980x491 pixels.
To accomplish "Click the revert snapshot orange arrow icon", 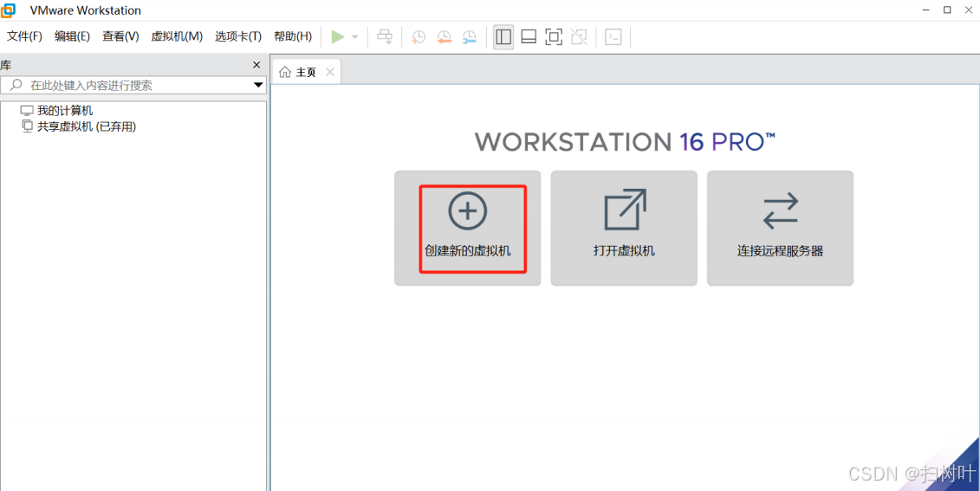I will pos(444,37).
